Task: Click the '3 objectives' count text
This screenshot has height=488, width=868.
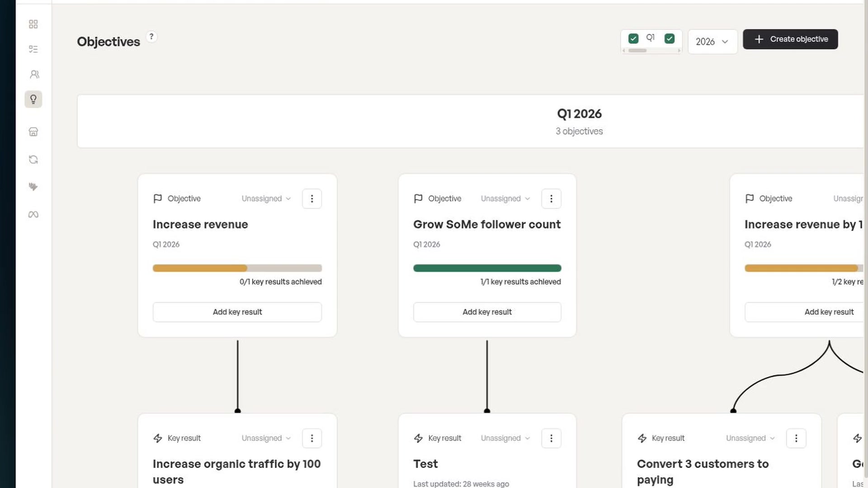Action: (x=579, y=131)
